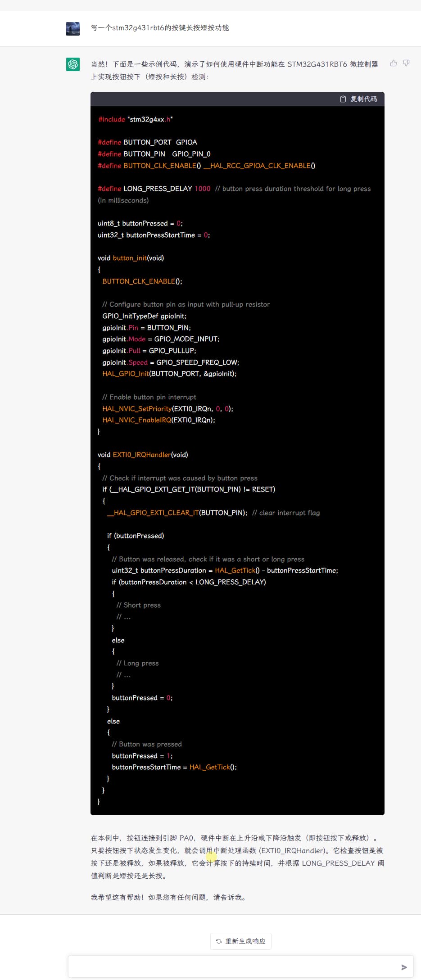Click the HAL_GPIO_Init(BUTTON_PORT, &gpioInit) call
Image resolution: width=421 pixels, height=980 pixels.
point(169,374)
